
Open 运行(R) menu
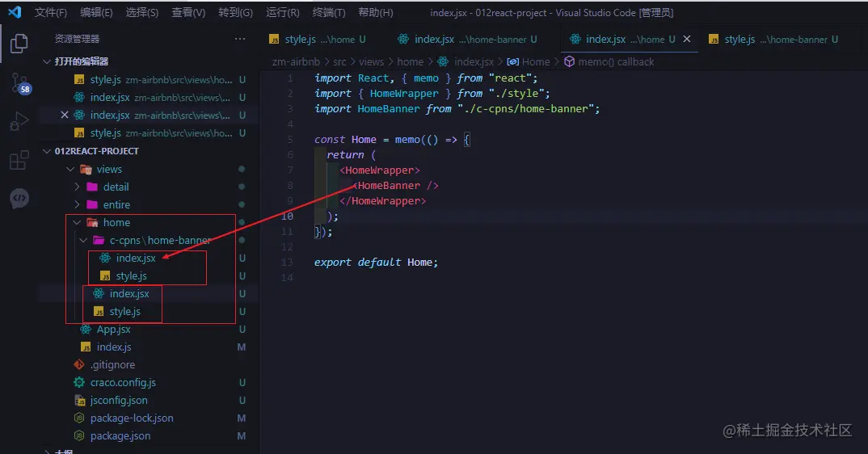[282, 12]
